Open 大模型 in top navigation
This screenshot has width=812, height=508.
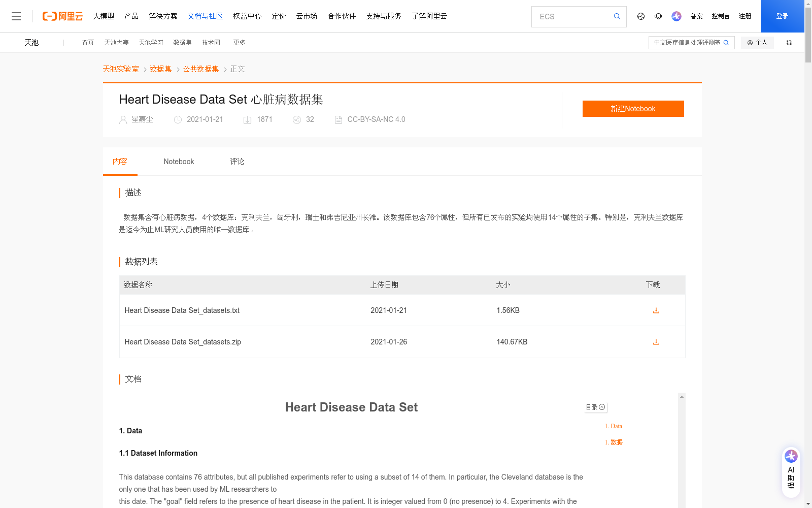pyautogui.click(x=104, y=16)
